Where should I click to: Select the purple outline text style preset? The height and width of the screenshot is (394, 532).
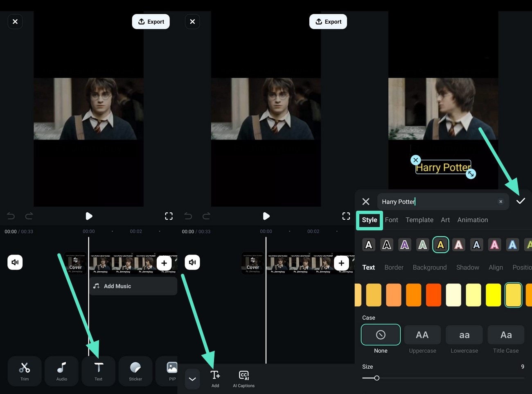pos(405,245)
